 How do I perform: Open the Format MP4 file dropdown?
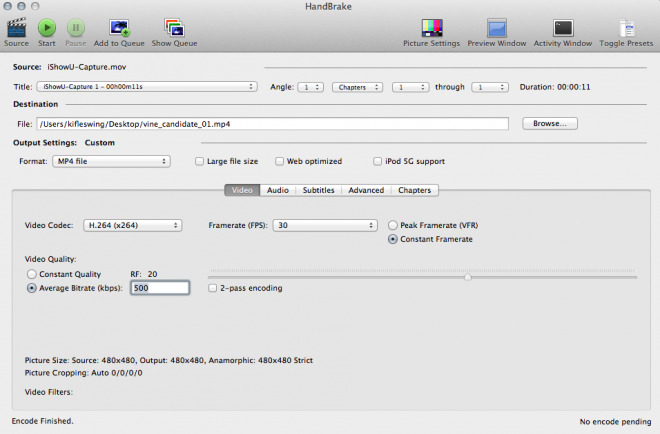[111, 161]
